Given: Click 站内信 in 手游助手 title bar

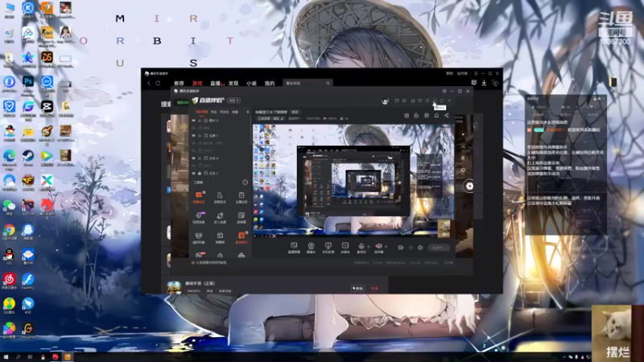Looking at the screenshot, I should point(462,73).
